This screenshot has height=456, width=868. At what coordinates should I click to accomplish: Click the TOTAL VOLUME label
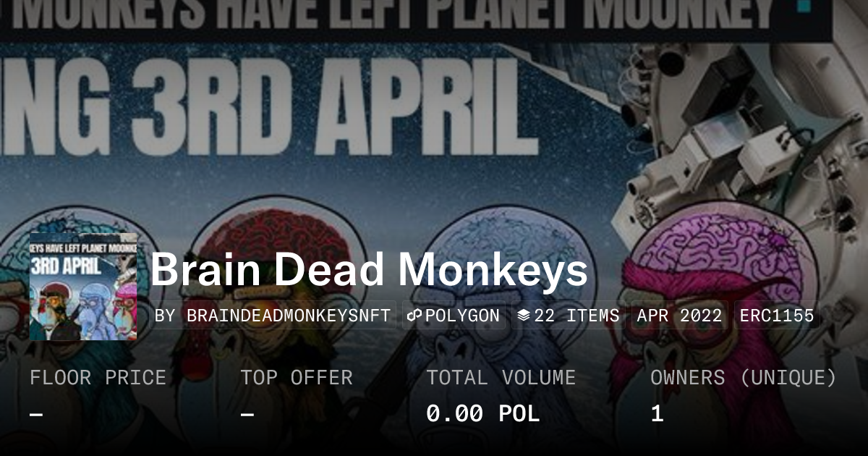[x=501, y=378]
